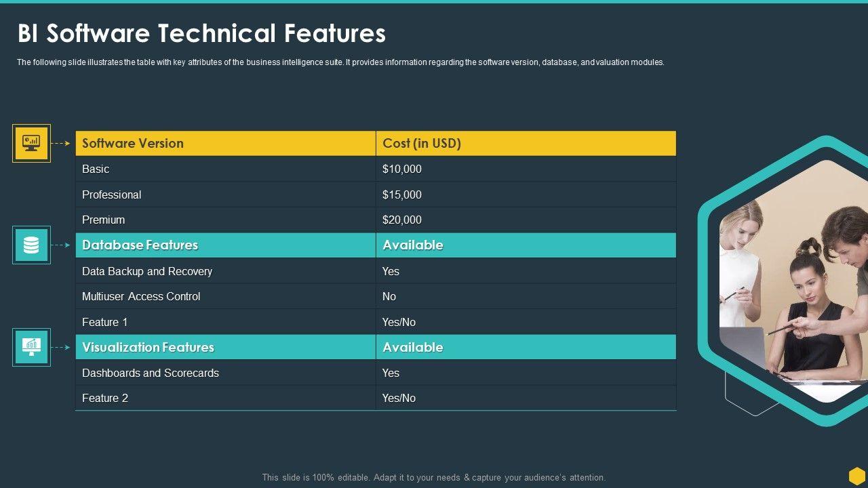Click the teal visualization chart icon
The width and height of the screenshot is (868, 488).
31,347
